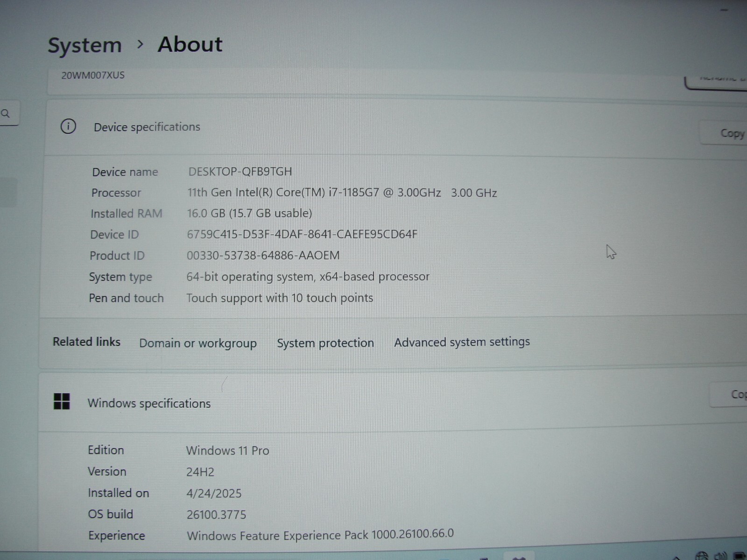The height and width of the screenshot is (560, 747).
Task: Select OS build 26100.3775
Action: click(x=216, y=515)
